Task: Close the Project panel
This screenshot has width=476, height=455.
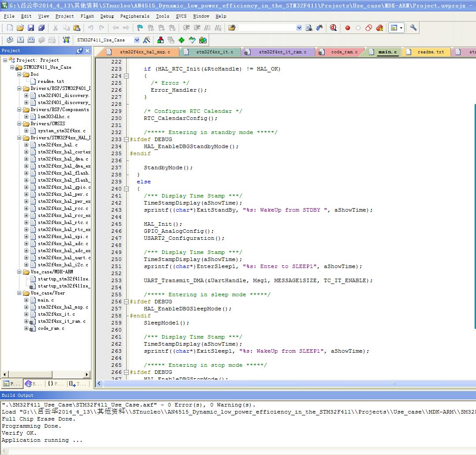Action: click(87, 51)
